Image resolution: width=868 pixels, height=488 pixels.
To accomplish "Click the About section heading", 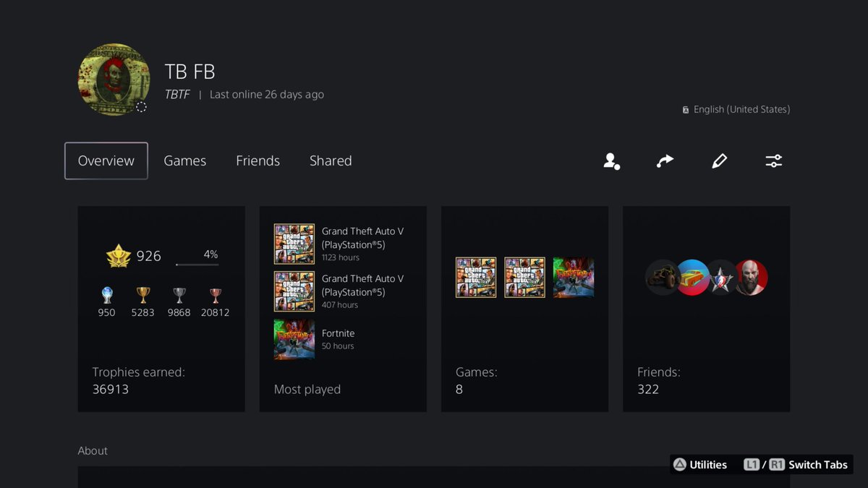I will [x=93, y=450].
